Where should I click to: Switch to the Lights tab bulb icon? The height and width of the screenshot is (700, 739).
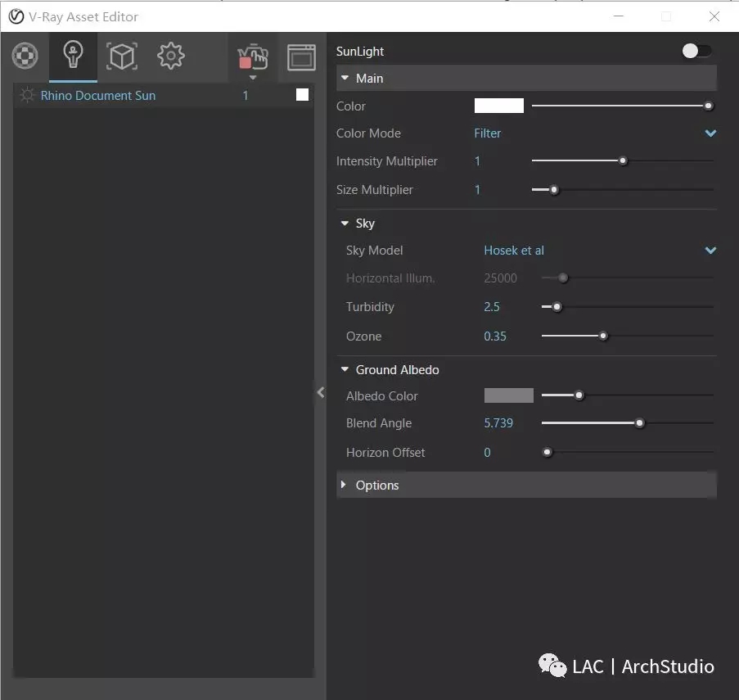(x=73, y=55)
